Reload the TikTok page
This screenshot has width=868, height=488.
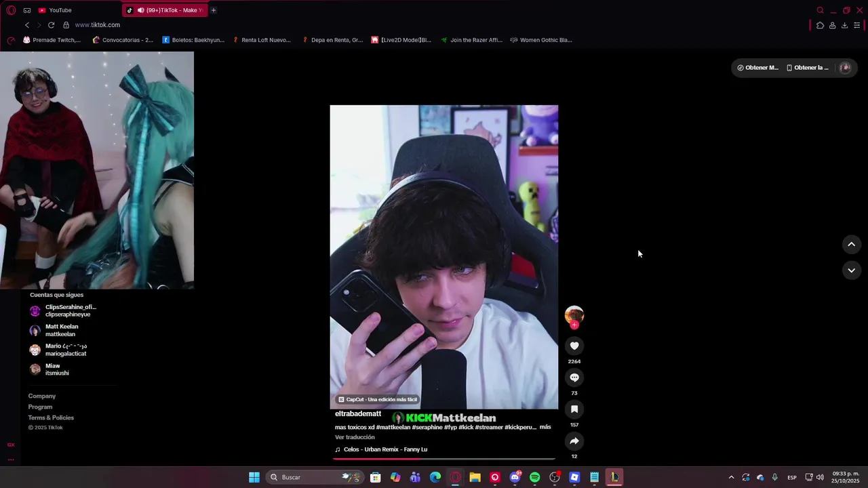pos(51,25)
